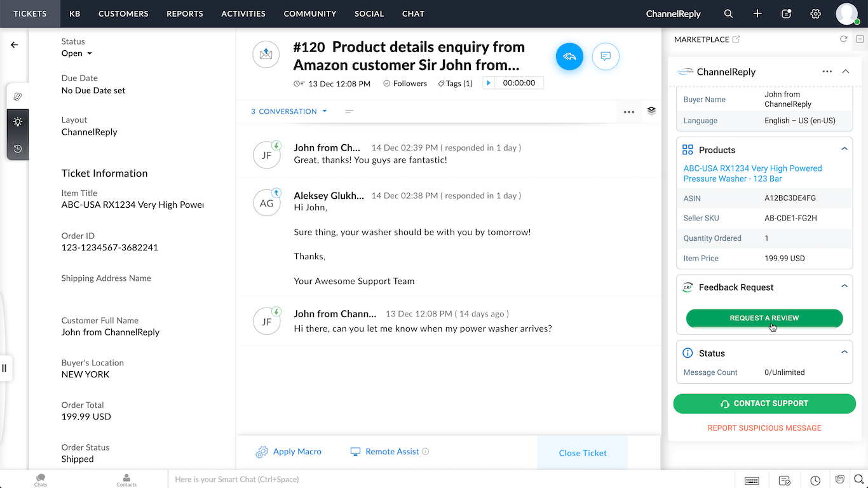
Task: Open the Chat tab
Action: [413, 13]
